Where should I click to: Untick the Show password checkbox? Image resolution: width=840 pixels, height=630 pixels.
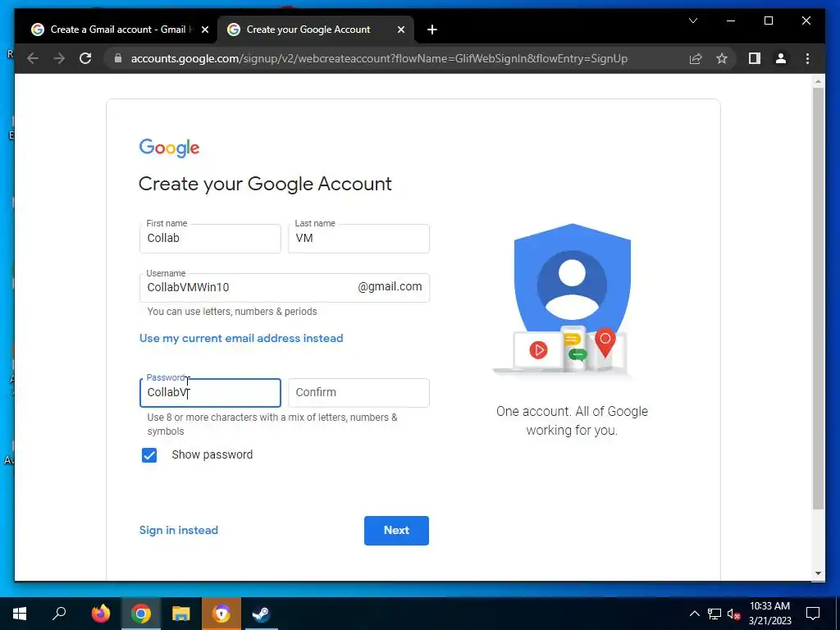(x=149, y=454)
